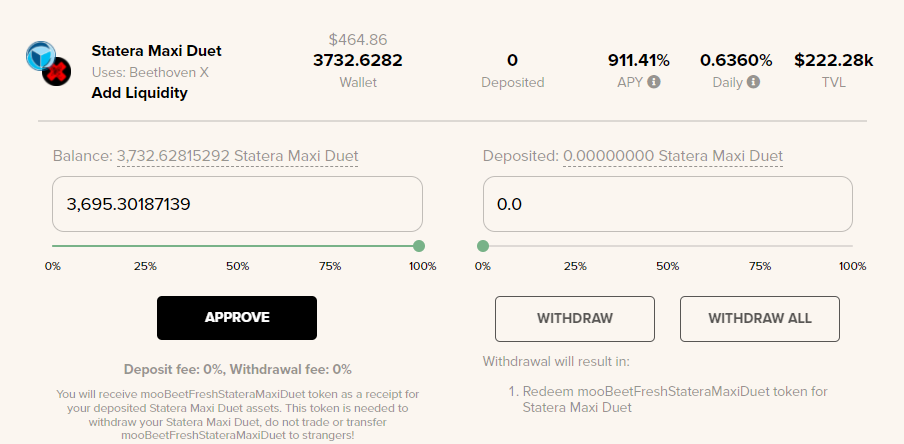Click the withdraw slider handle at 0%
This screenshot has width=904, height=444.
(483, 246)
